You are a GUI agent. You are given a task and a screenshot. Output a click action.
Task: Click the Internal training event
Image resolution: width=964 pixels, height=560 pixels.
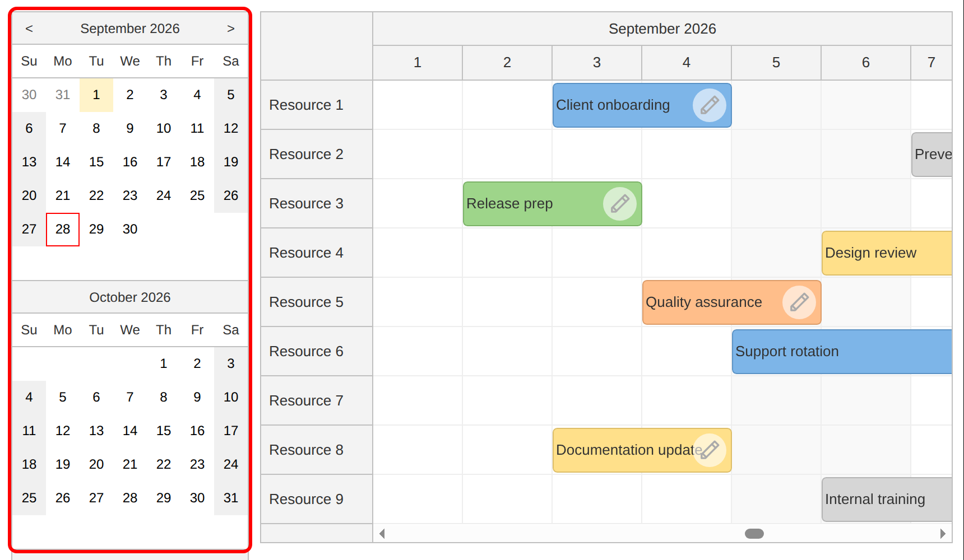click(887, 500)
